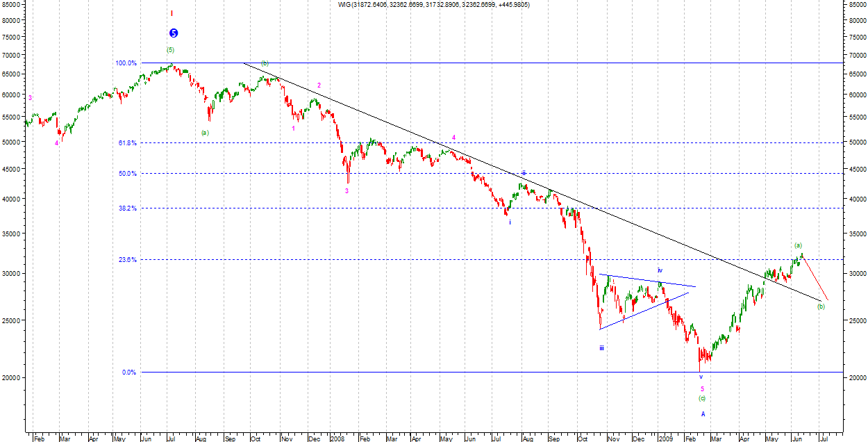
Task: Click the blue iii label below the triangle
Action: [x=601, y=348]
